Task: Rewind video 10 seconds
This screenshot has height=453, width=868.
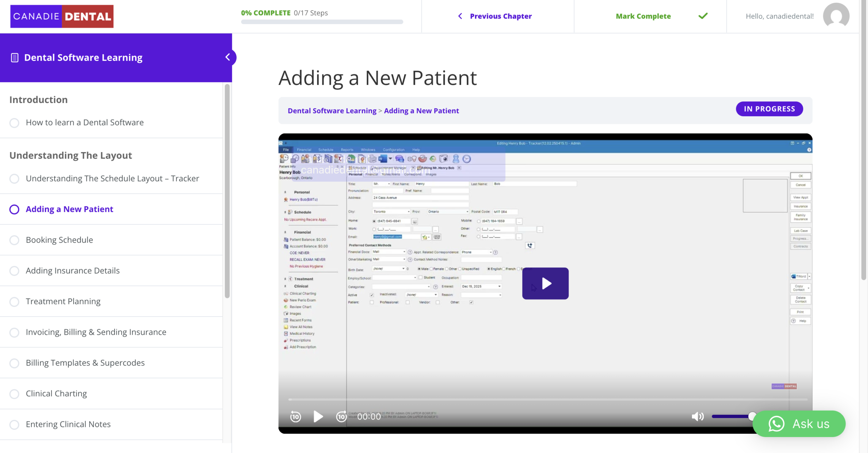Action: tap(295, 416)
